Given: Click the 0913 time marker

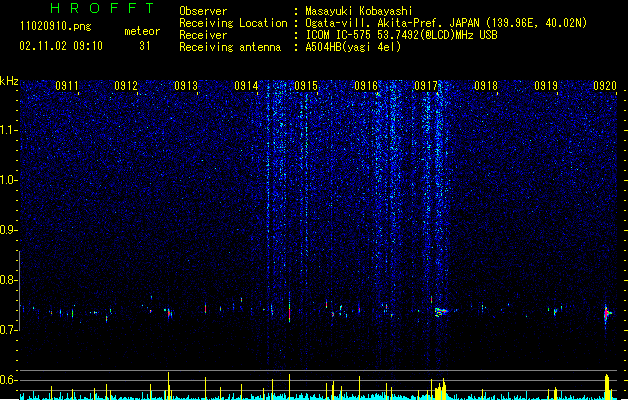Looking at the screenshot, I should 186,86.
